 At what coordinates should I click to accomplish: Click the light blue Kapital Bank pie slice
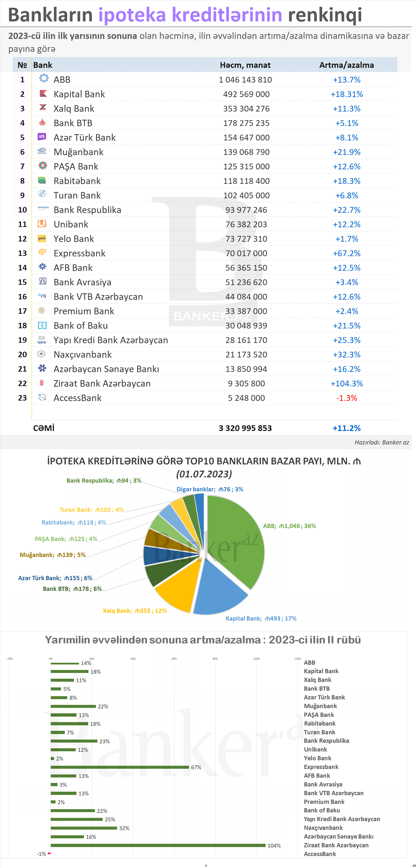[219, 590]
